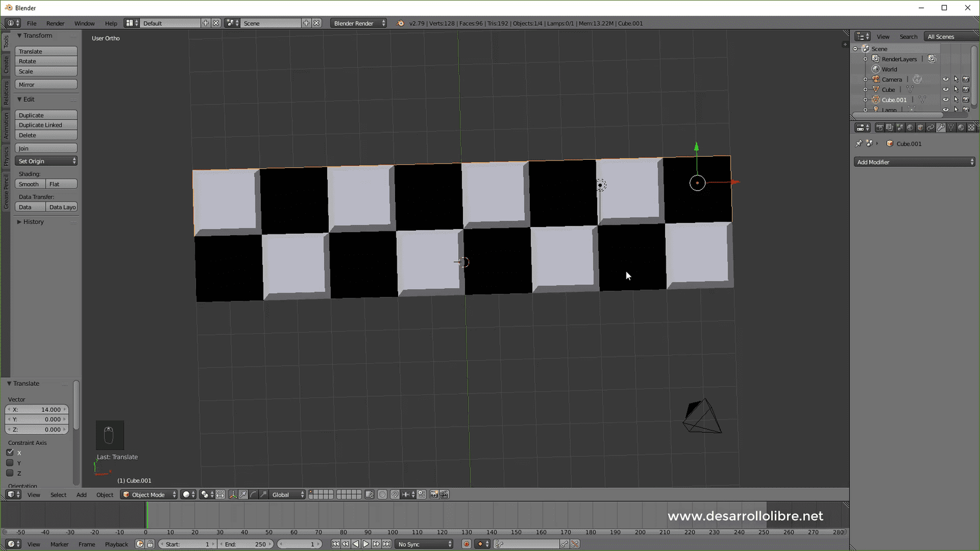Enable the Y constraint axis checkbox
980x551 pixels.
pyautogui.click(x=10, y=463)
